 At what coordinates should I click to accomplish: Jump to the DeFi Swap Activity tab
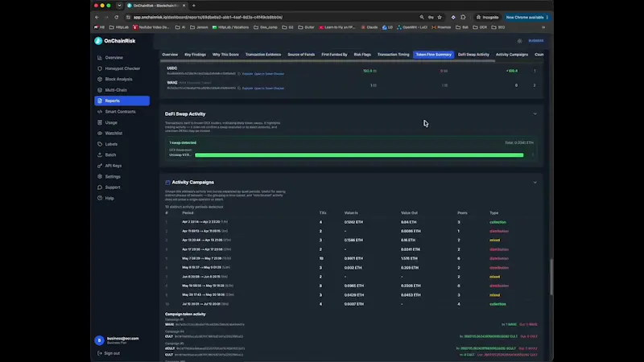pos(473,55)
